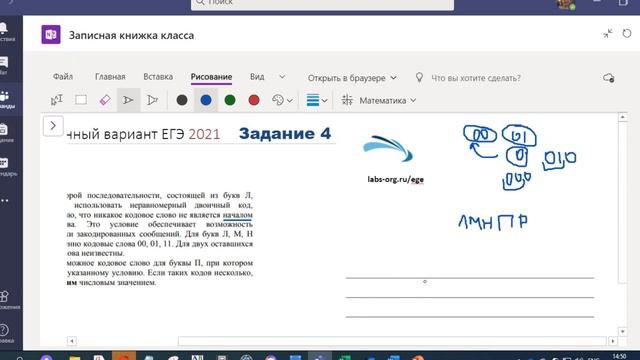
Task: Select the highlighted pen drawing tool
Action: [129, 100]
